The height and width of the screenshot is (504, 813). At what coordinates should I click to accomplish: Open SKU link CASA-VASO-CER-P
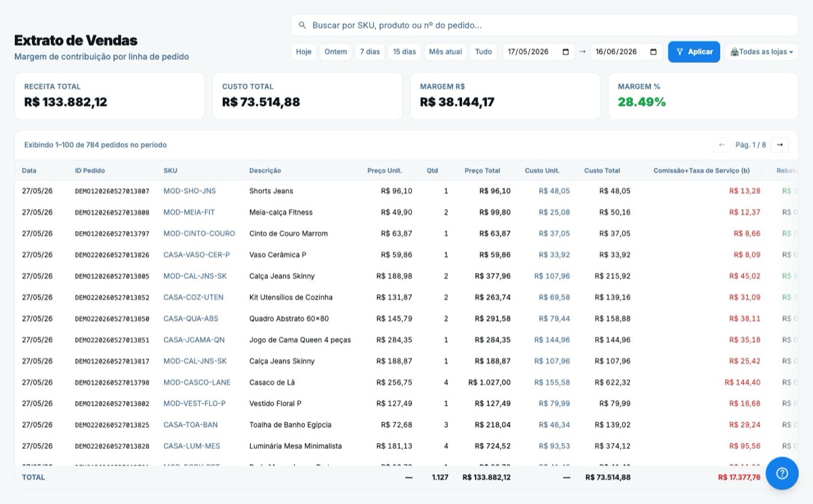tap(196, 255)
